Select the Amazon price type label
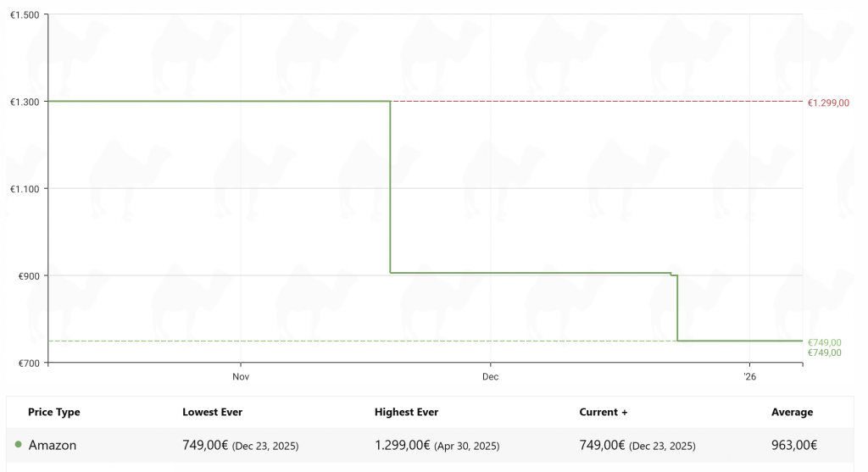 [53, 445]
